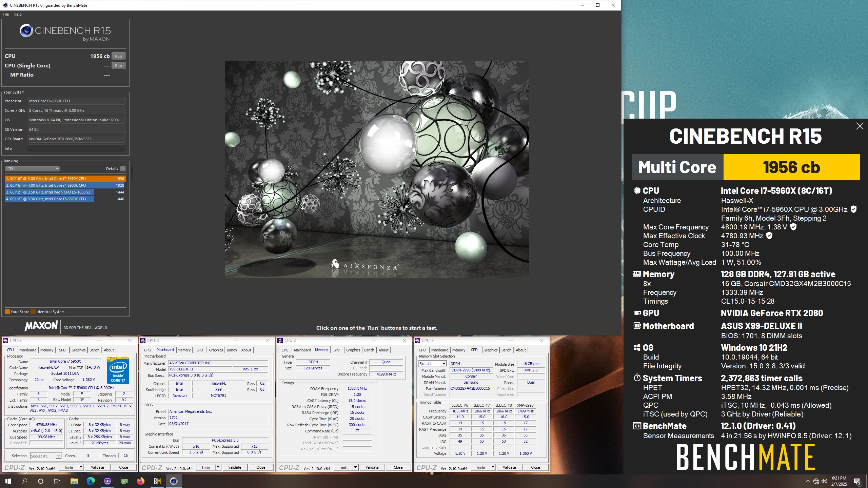Select ranking row 8C/16T i7-5960X 1956
Screen dimensions: 868x488
pos(65,179)
